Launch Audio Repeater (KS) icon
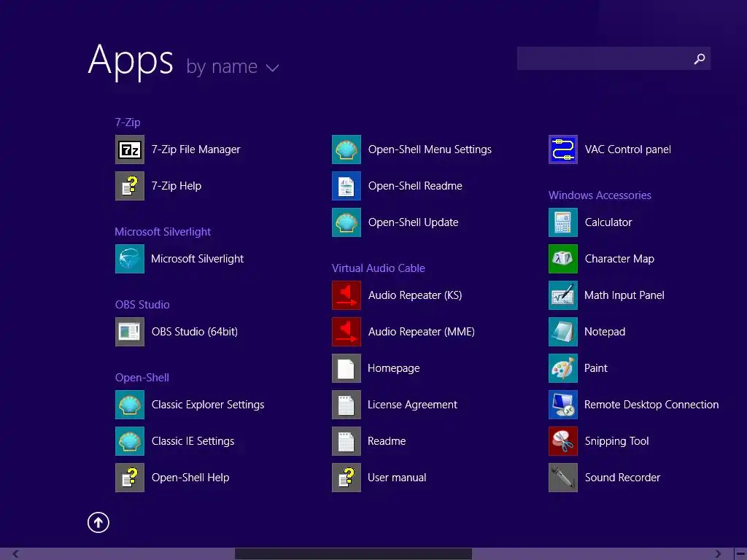The width and height of the screenshot is (747, 560). 347,295
